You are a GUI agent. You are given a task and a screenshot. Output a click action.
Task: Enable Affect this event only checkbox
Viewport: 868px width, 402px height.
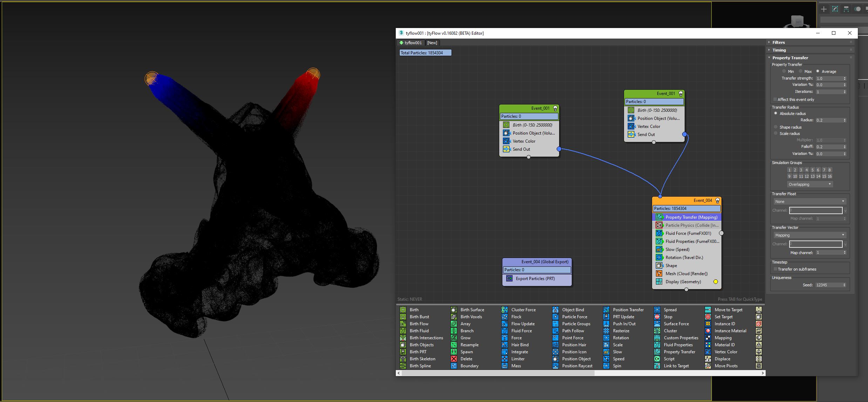coord(775,100)
